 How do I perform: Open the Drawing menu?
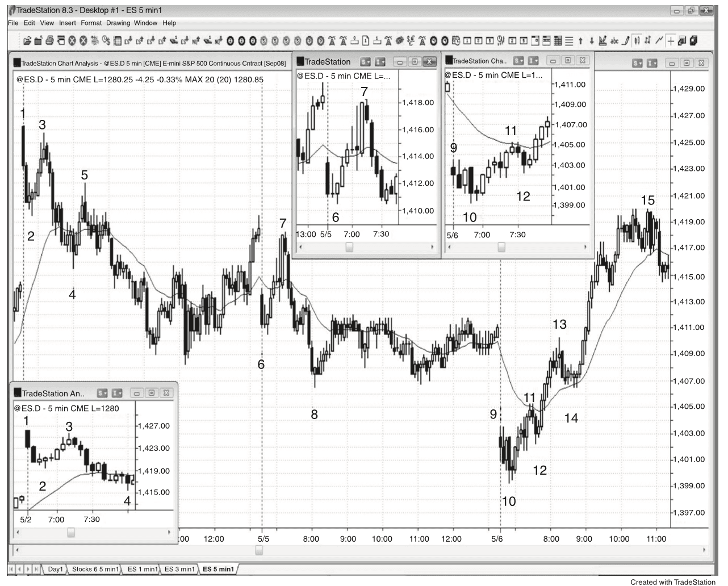pyautogui.click(x=118, y=23)
